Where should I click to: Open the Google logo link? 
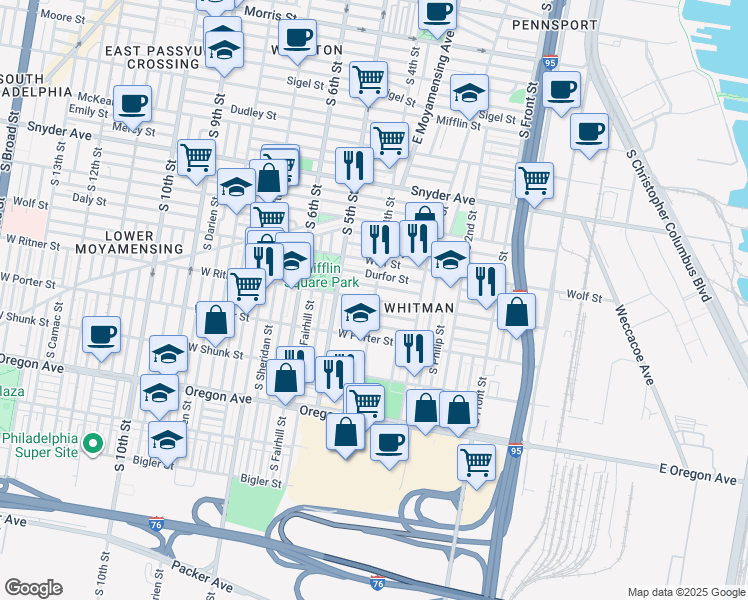click(x=33, y=588)
